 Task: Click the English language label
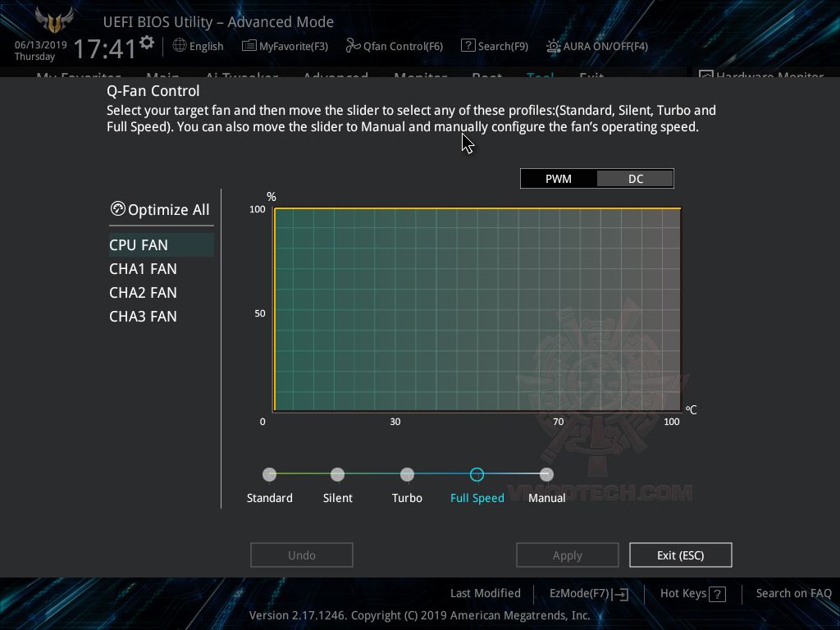click(x=206, y=47)
